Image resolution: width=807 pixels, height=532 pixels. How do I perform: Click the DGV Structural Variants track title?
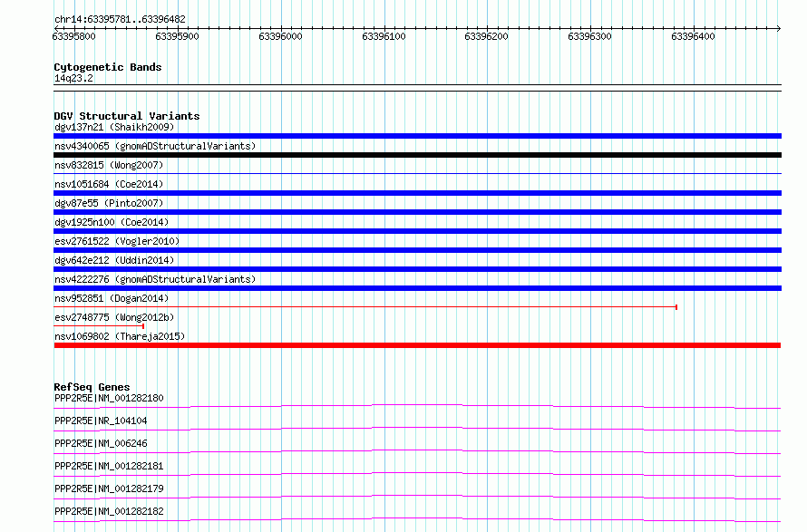tap(127, 116)
